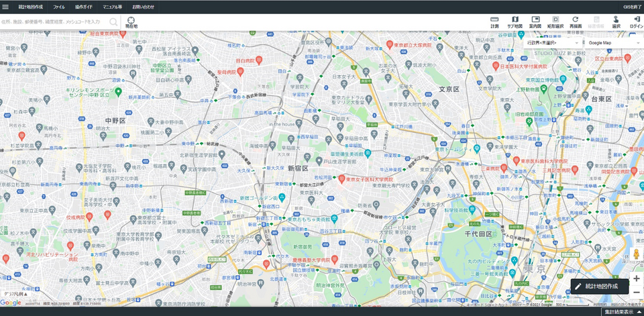The image size is (644, 316).
Task: Click the Google logo on the map
Action: [x=11, y=303]
